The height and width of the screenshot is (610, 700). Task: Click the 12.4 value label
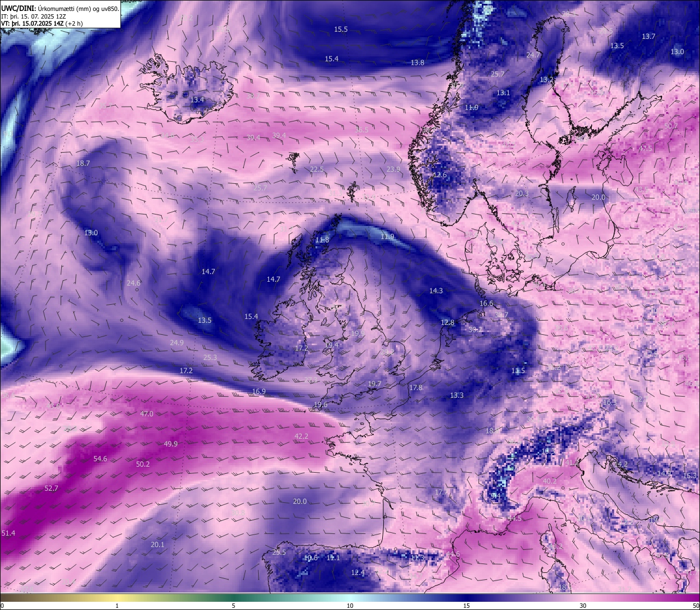[358, 573]
